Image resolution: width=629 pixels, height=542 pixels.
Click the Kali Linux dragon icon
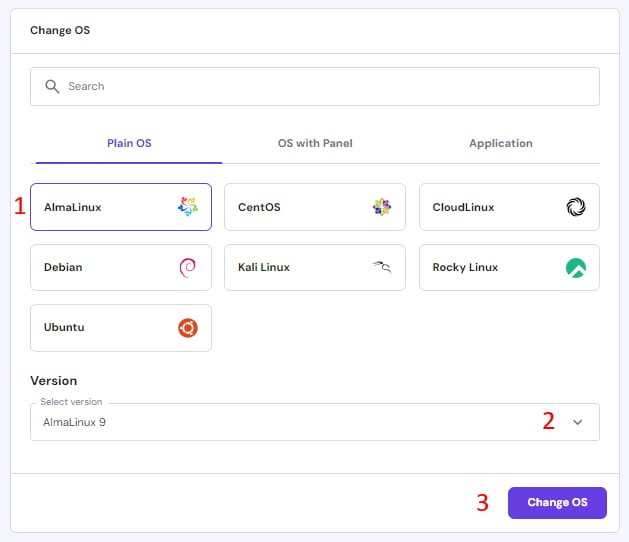click(x=381, y=267)
